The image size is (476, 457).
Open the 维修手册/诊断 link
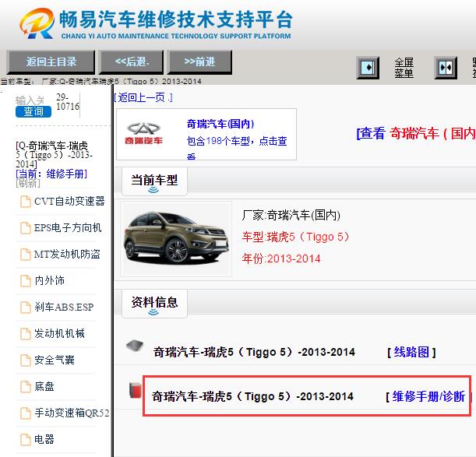click(428, 396)
